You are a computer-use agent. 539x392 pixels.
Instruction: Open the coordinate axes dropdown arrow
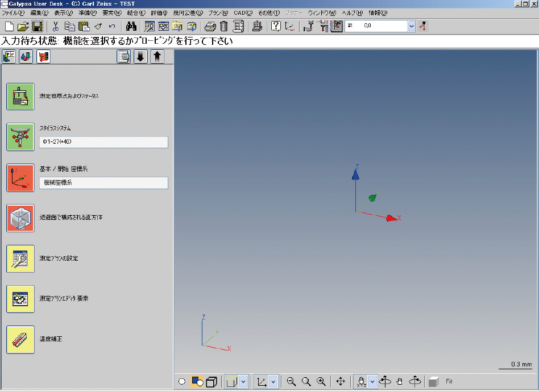(273, 381)
